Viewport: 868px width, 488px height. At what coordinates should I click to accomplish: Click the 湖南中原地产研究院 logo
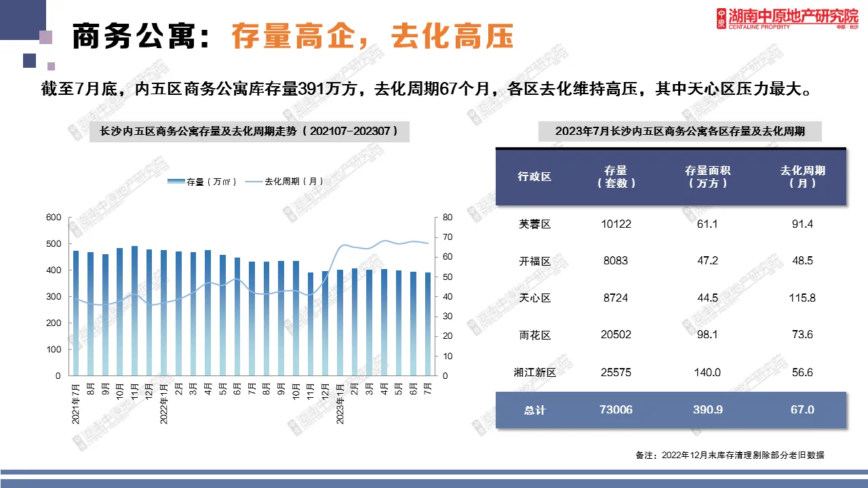pos(787,19)
